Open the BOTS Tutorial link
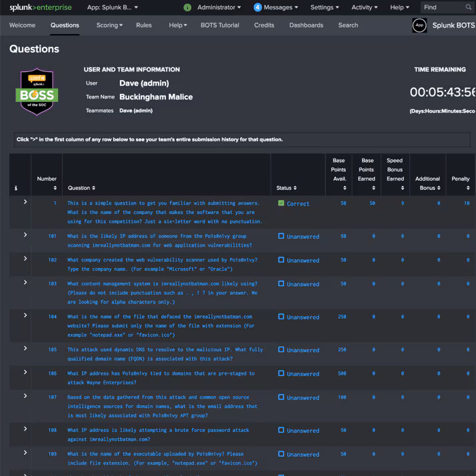 tap(219, 25)
